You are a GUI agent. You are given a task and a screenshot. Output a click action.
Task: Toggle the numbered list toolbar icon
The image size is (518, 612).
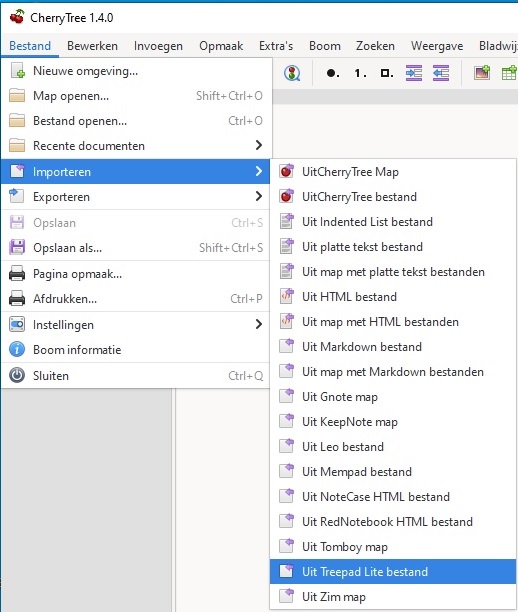(x=360, y=73)
